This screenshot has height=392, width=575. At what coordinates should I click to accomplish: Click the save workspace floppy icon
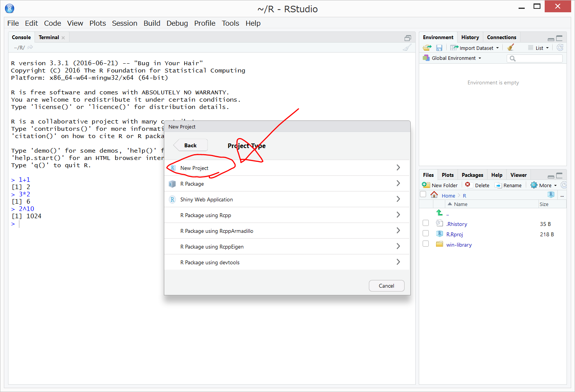click(439, 48)
